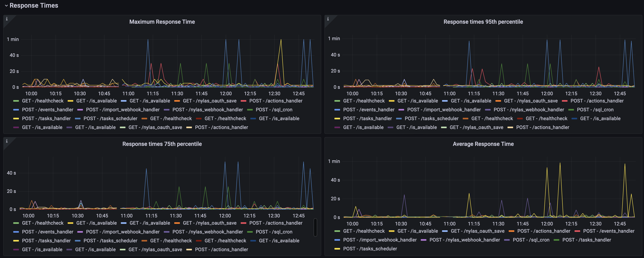The image size is (644, 258).
Task: Toggle GET - /nylas_oauth_save in Average Response Time legend
Action: (478, 231)
